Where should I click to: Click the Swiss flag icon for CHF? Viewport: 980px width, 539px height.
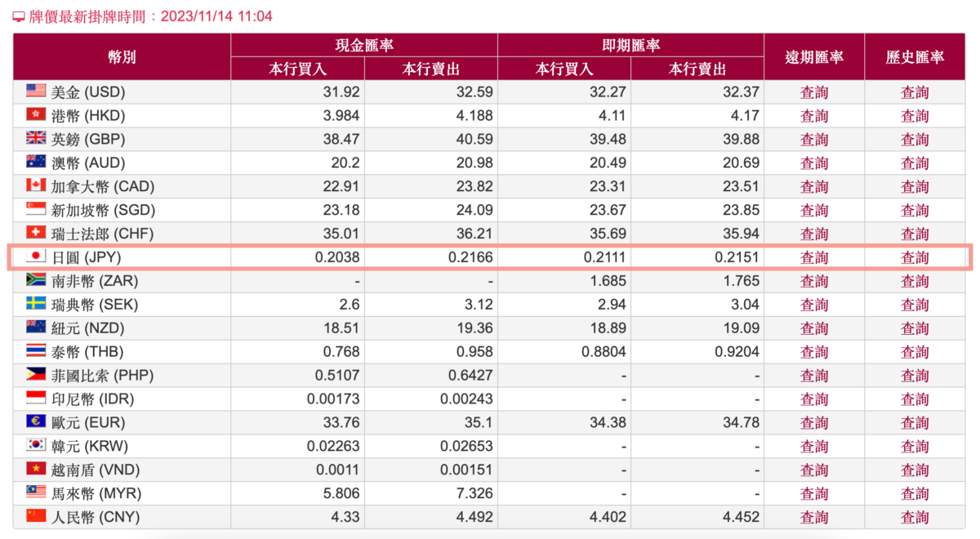(x=36, y=234)
